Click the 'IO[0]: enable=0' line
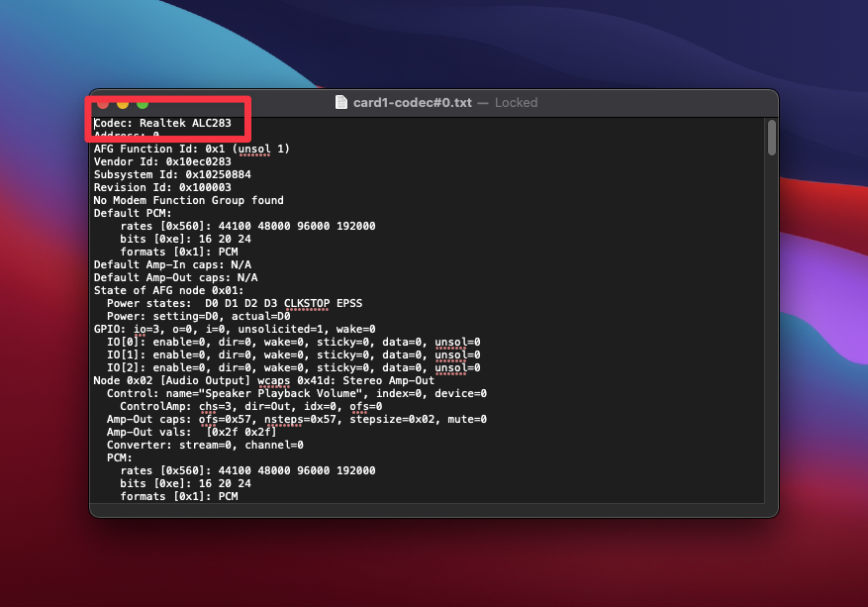 (293, 342)
